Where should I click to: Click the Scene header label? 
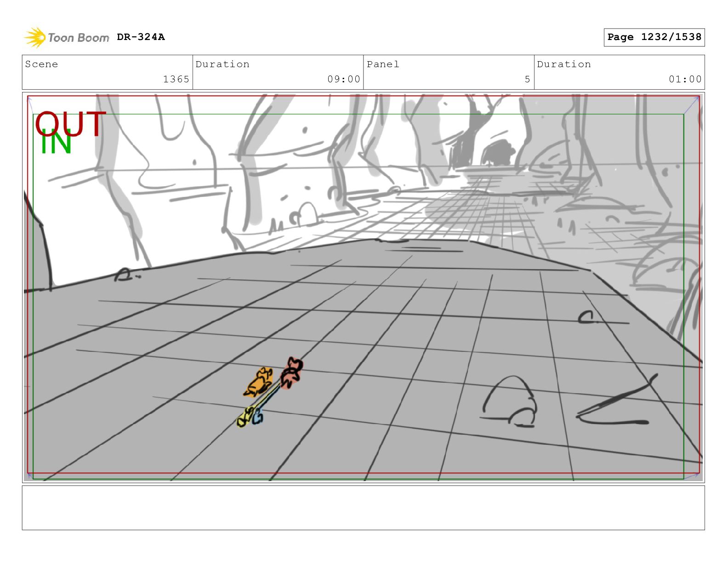(x=41, y=64)
